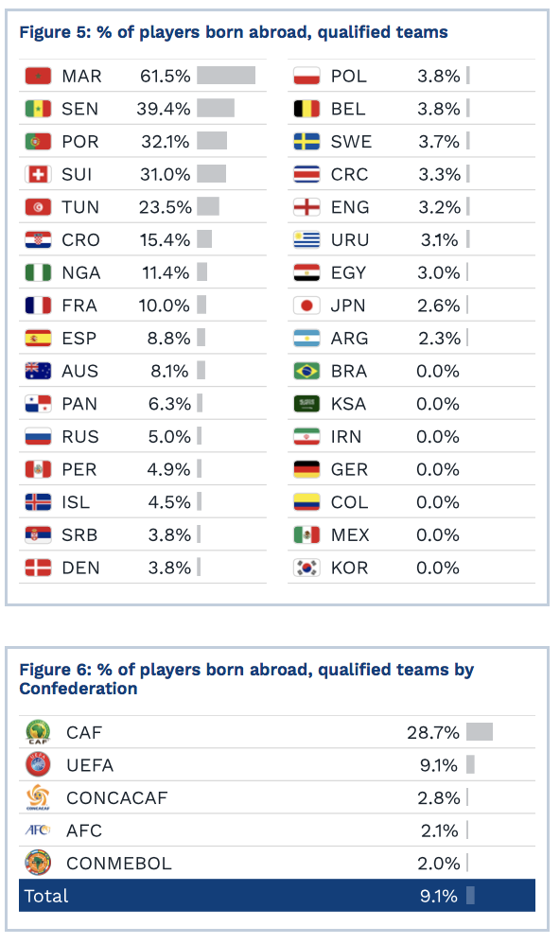Screen dimensions: 560x944
Task: Select the POR 32.1% percentage value
Action: point(165,142)
